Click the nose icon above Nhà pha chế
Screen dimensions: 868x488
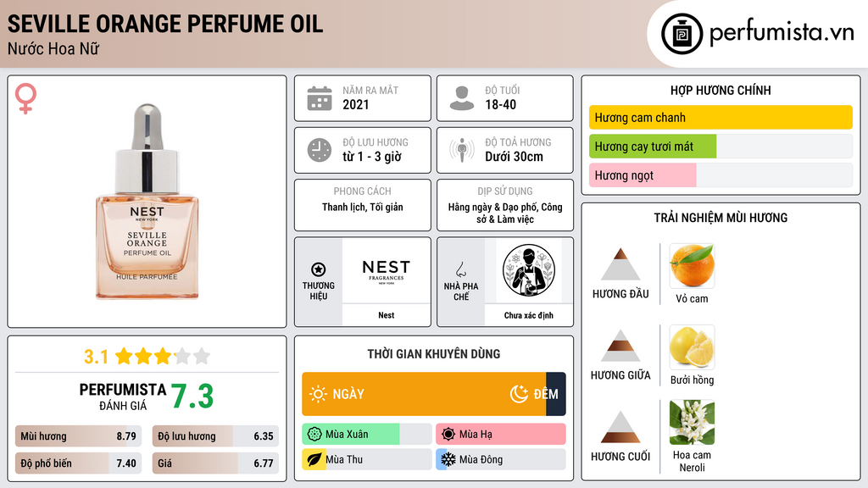click(460, 269)
